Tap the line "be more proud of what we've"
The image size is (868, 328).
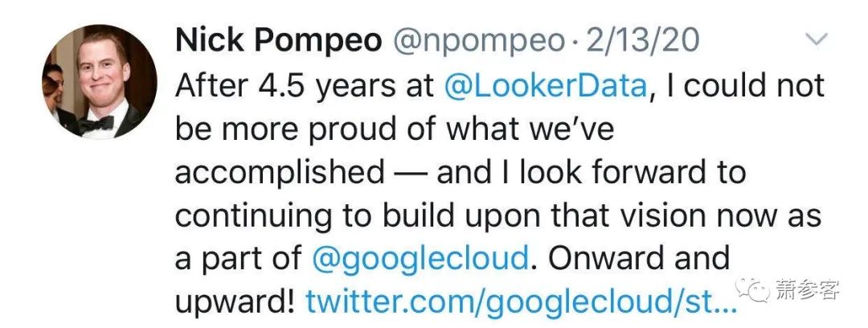pyautogui.click(x=394, y=129)
